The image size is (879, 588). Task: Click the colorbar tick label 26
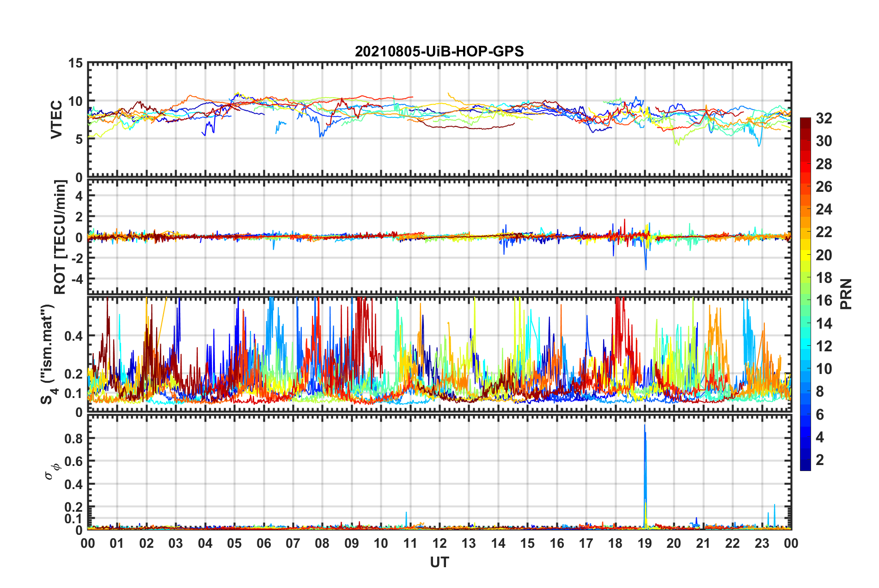click(x=824, y=187)
